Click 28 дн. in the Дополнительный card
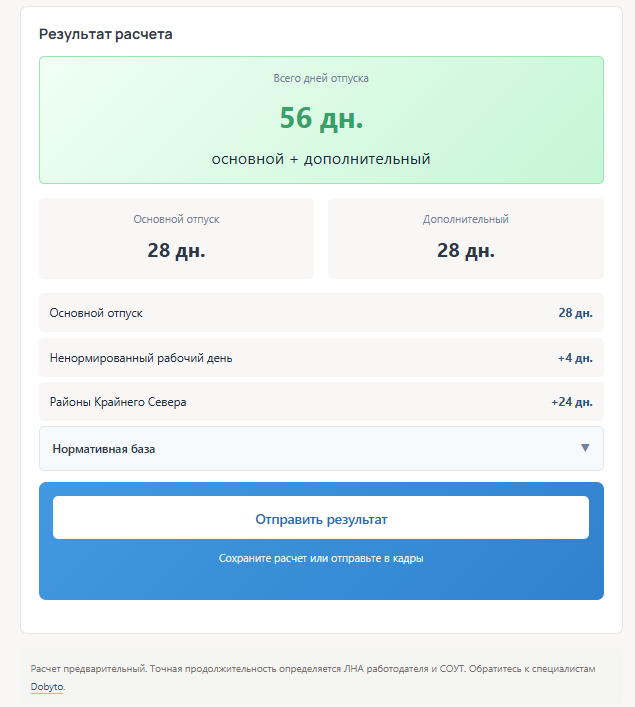The width and height of the screenshot is (635, 707). 465,250
